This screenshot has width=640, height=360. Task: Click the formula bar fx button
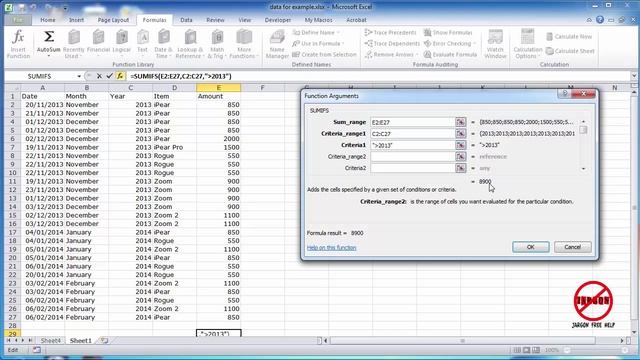tap(120, 76)
